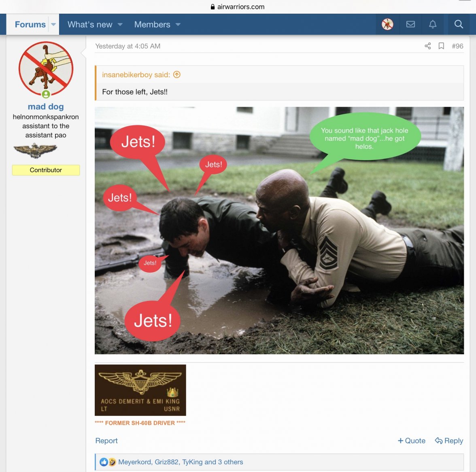Expand the What's new dropdown arrow

(x=120, y=24)
